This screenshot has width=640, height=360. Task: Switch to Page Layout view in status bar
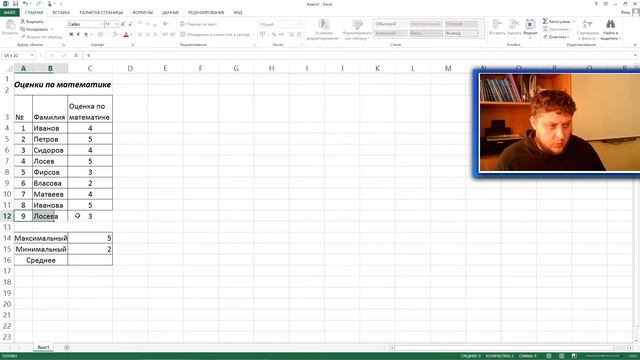click(562, 356)
